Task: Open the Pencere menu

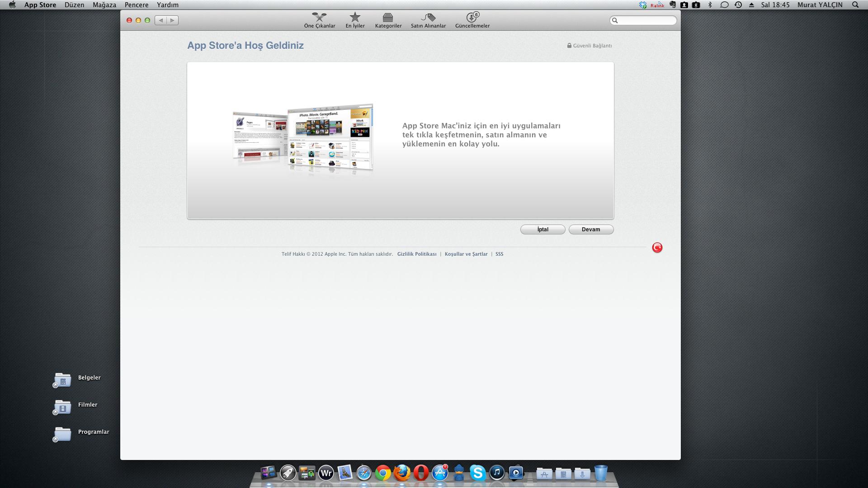Action: coord(137,5)
